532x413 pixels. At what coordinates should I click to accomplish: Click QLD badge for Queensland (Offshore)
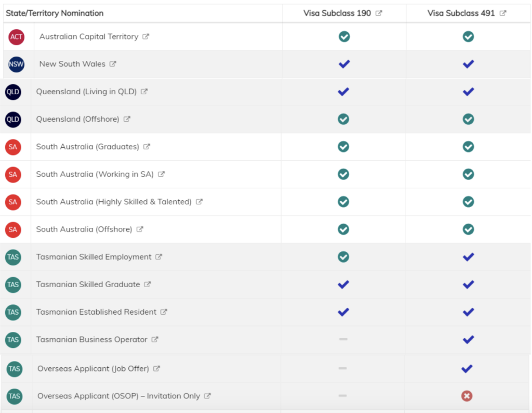pyautogui.click(x=13, y=120)
